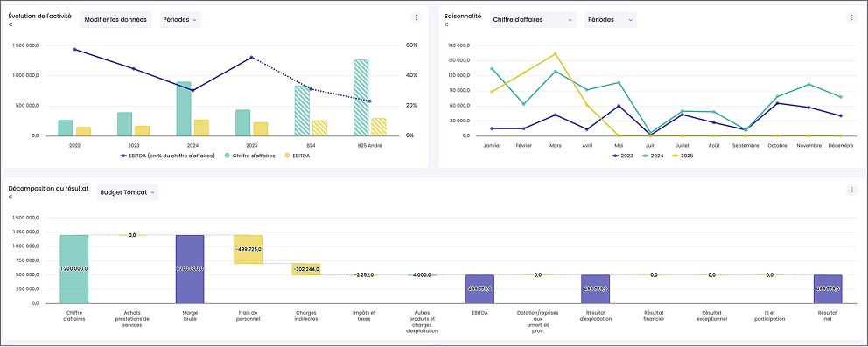Open the Saisonnalité three-dot options menu

coord(851,17)
